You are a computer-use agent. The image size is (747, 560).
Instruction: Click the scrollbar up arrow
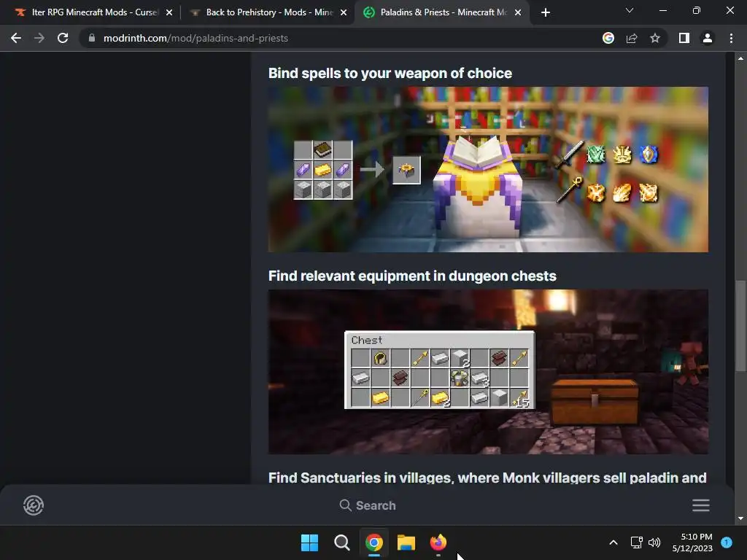click(x=740, y=58)
